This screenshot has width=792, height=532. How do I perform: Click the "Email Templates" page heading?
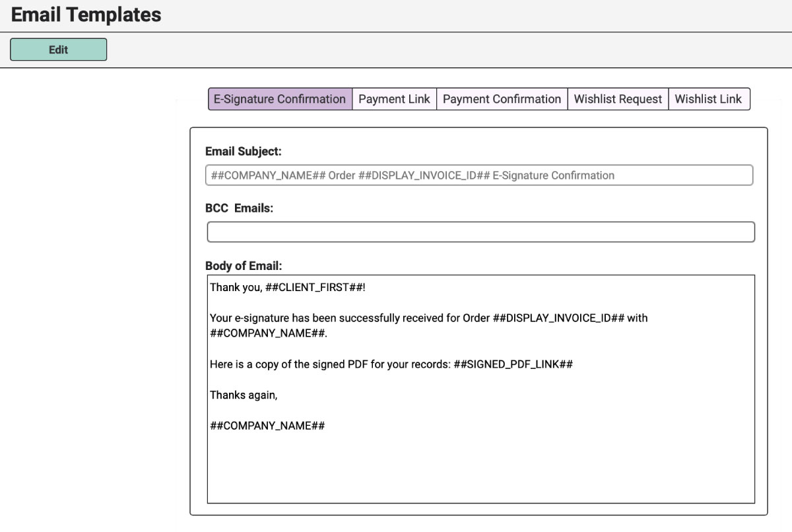click(x=86, y=15)
